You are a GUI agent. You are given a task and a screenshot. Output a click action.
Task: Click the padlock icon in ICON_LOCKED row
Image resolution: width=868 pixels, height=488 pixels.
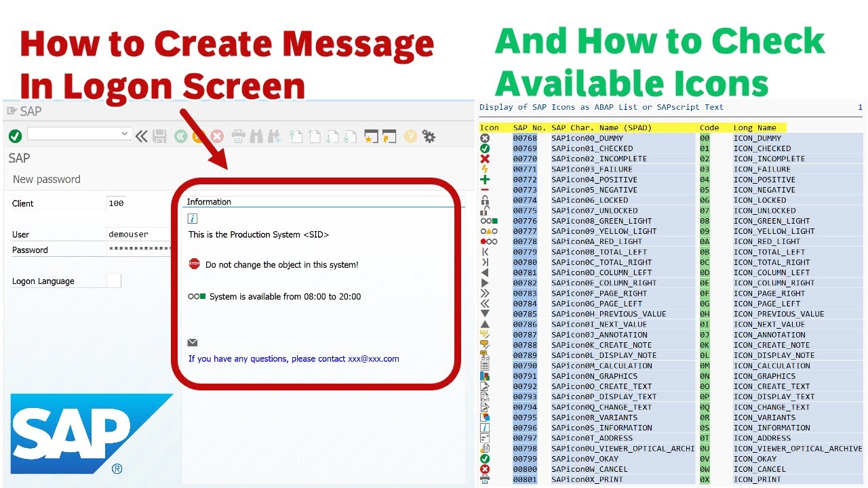[x=485, y=200]
